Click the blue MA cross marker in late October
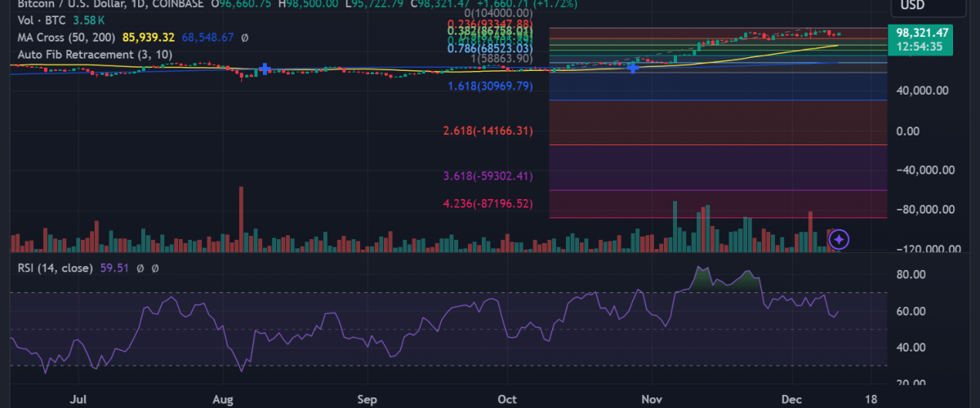Image resolution: width=980 pixels, height=408 pixels. tap(632, 67)
